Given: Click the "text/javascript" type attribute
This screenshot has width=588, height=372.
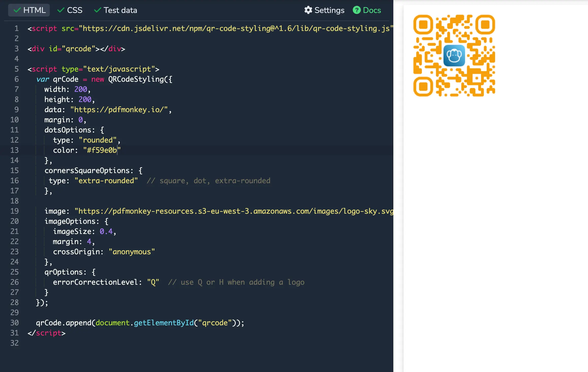Looking at the screenshot, I should point(119,69).
